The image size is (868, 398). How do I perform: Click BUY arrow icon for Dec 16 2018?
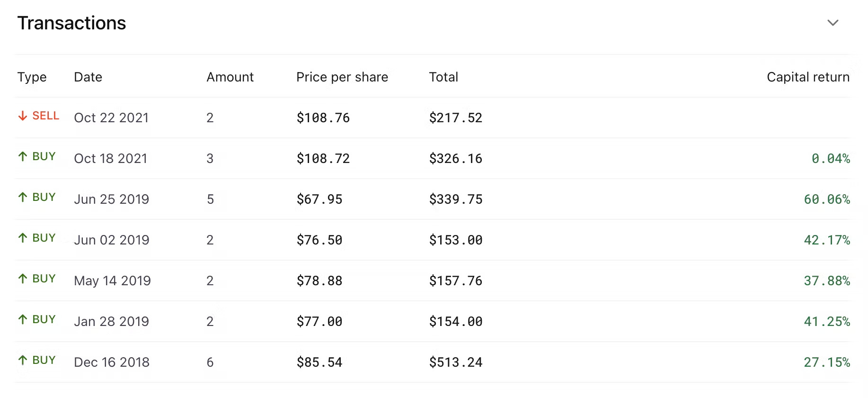coord(23,360)
